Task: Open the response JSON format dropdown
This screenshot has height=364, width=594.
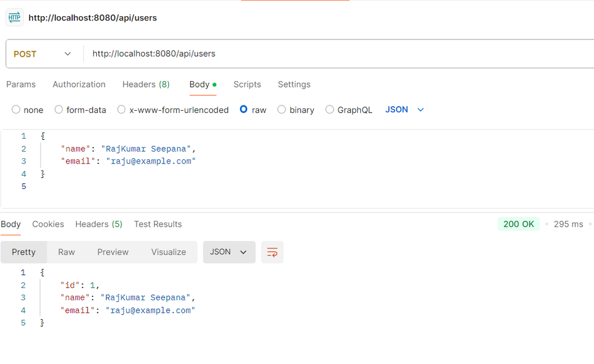Action: 229,252
